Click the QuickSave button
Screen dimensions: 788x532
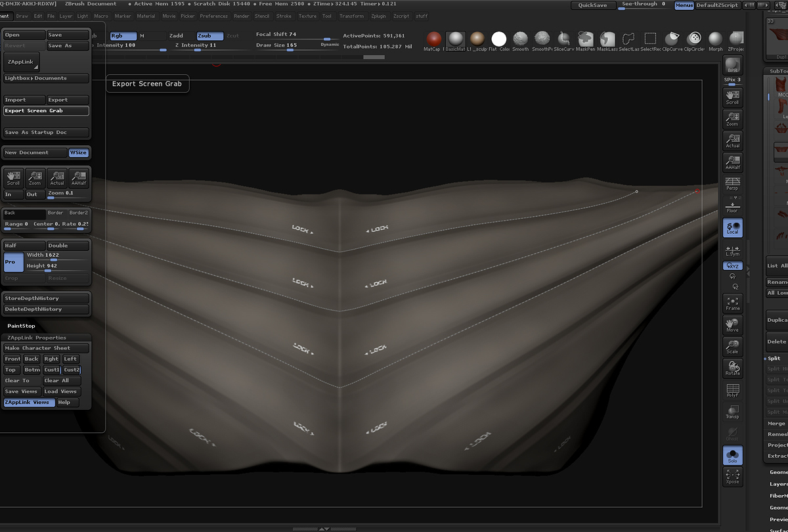pyautogui.click(x=593, y=5)
